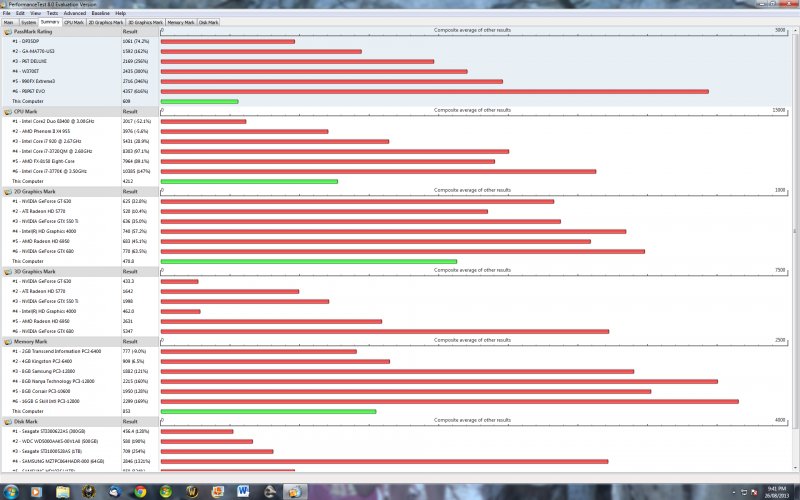Viewport: 800px width, 500px height.
Task: Click the PassMark Rating section icon
Action: 8,32
